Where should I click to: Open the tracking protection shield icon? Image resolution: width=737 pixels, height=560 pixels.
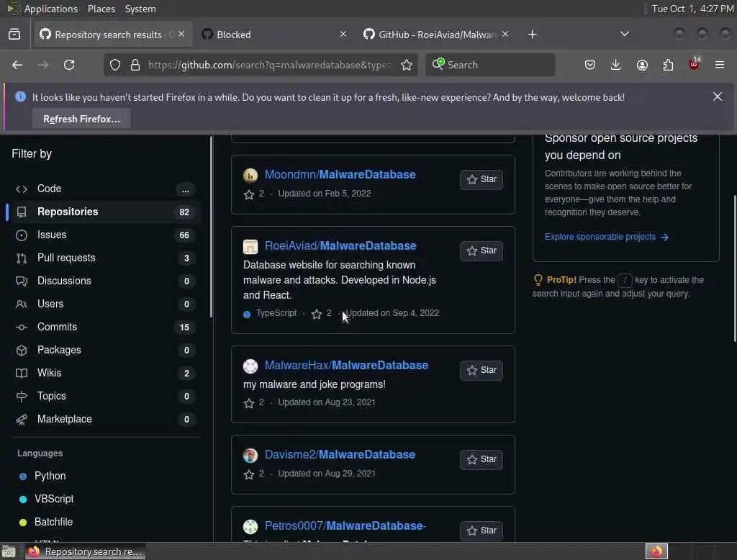tap(115, 65)
